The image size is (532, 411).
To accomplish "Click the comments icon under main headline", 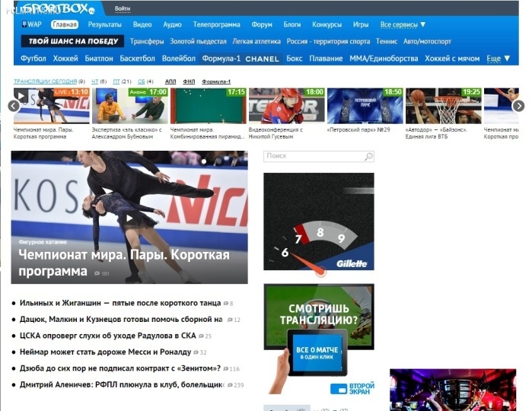I will click(x=97, y=273).
